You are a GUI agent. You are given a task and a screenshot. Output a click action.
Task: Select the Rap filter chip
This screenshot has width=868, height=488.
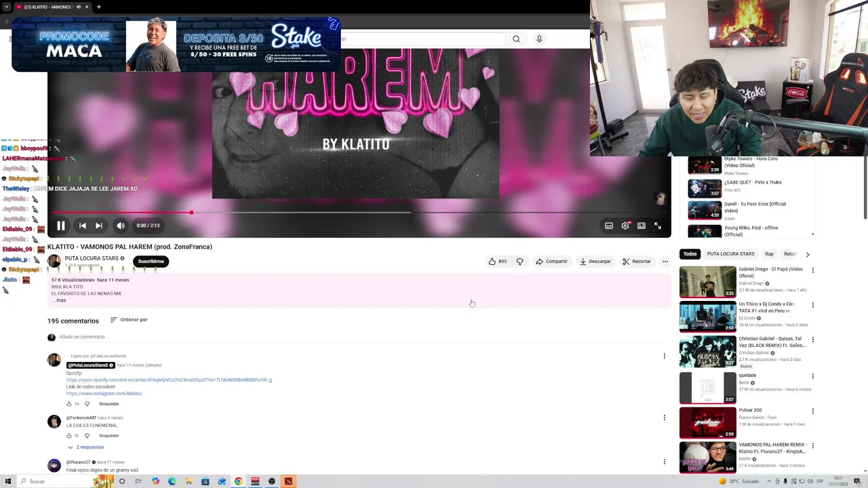[x=769, y=254]
